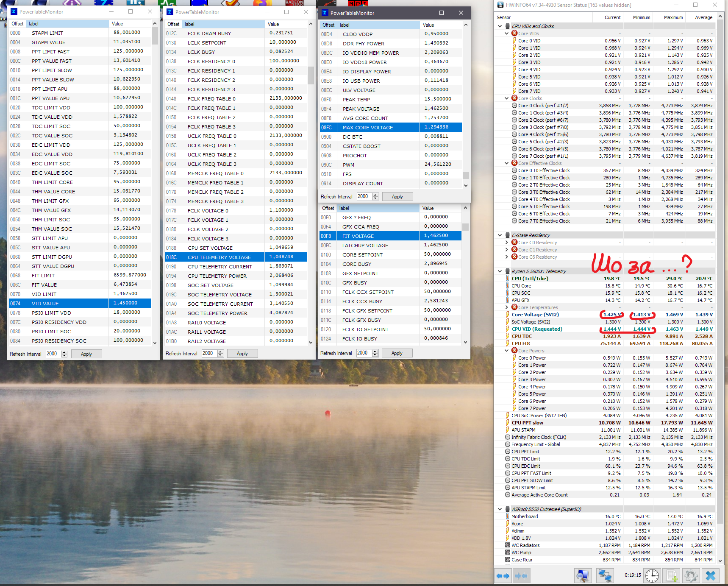
Task: Click HWiNFO expand-layout double arrow icon
Action: click(x=503, y=576)
